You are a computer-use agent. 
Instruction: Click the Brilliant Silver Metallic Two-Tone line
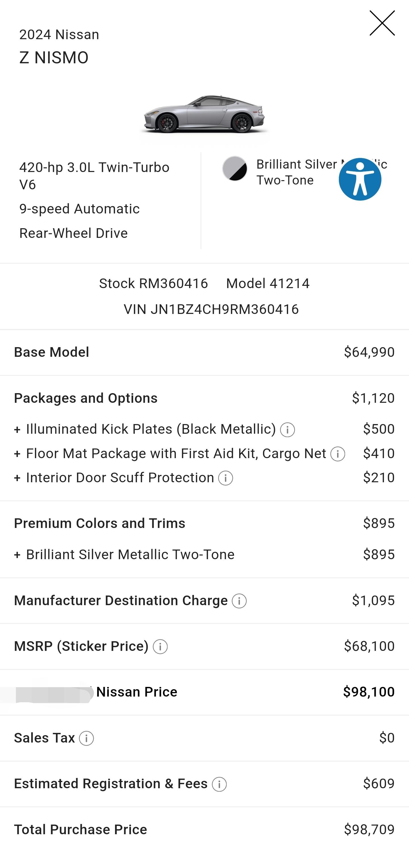click(130, 554)
